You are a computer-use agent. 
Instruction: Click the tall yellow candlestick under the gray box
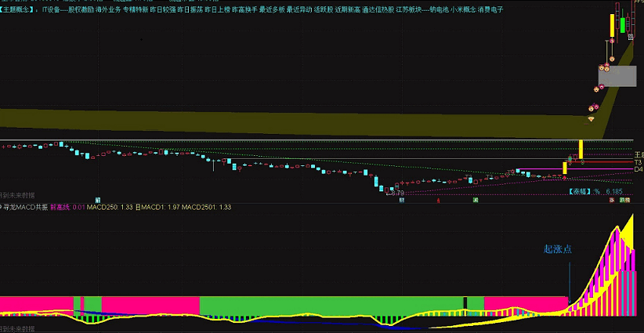(581, 150)
